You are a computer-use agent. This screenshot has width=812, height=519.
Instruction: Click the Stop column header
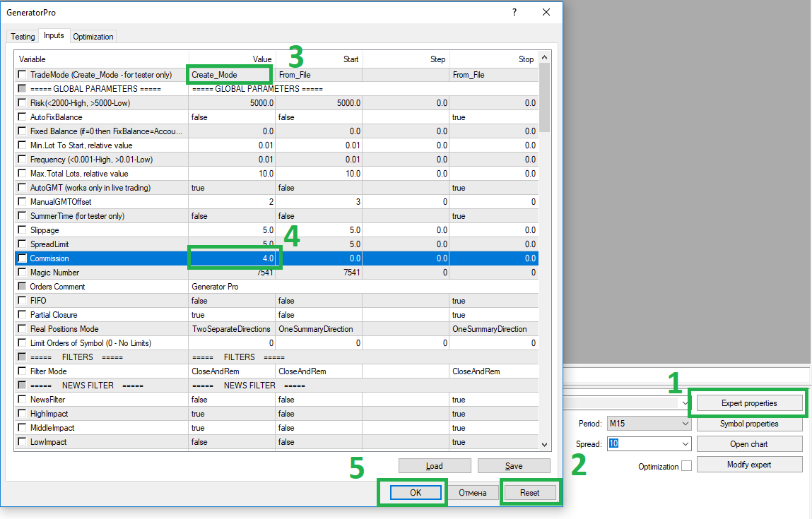coord(493,59)
